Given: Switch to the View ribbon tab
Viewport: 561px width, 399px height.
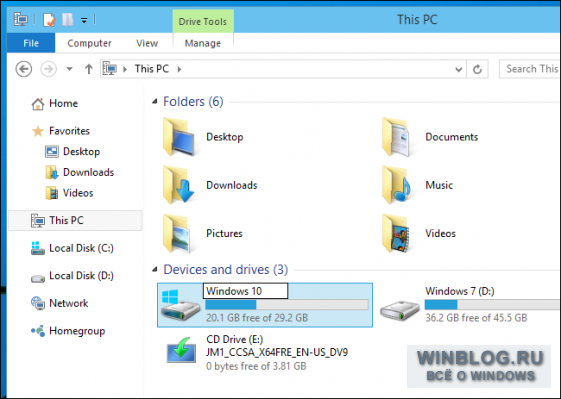Looking at the screenshot, I should coord(147,43).
